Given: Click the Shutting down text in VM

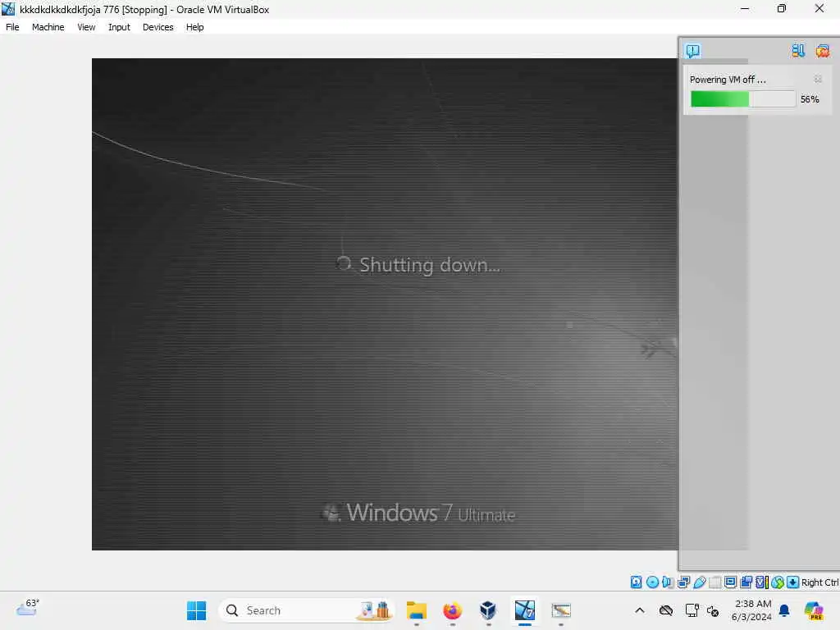Looking at the screenshot, I should pos(430,265).
